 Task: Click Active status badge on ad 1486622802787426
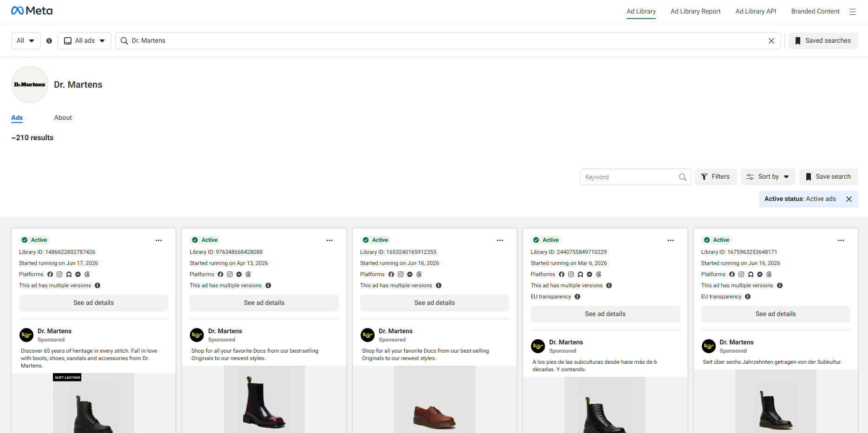[x=34, y=240]
